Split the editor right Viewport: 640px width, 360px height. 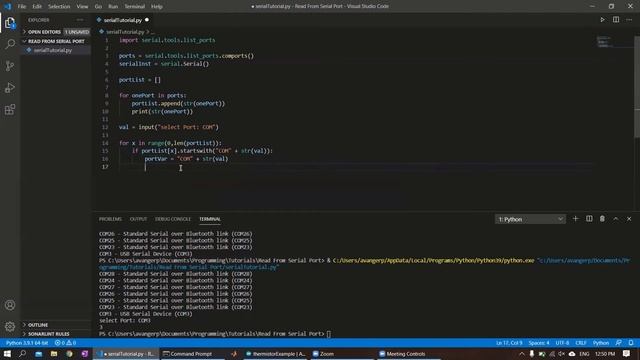pyautogui.click(x=616, y=20)
